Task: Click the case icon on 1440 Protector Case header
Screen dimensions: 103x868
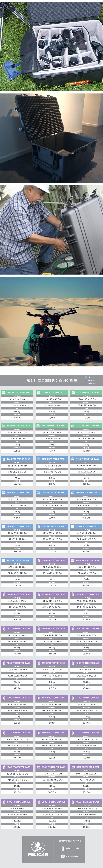Action: pos(4,459)
